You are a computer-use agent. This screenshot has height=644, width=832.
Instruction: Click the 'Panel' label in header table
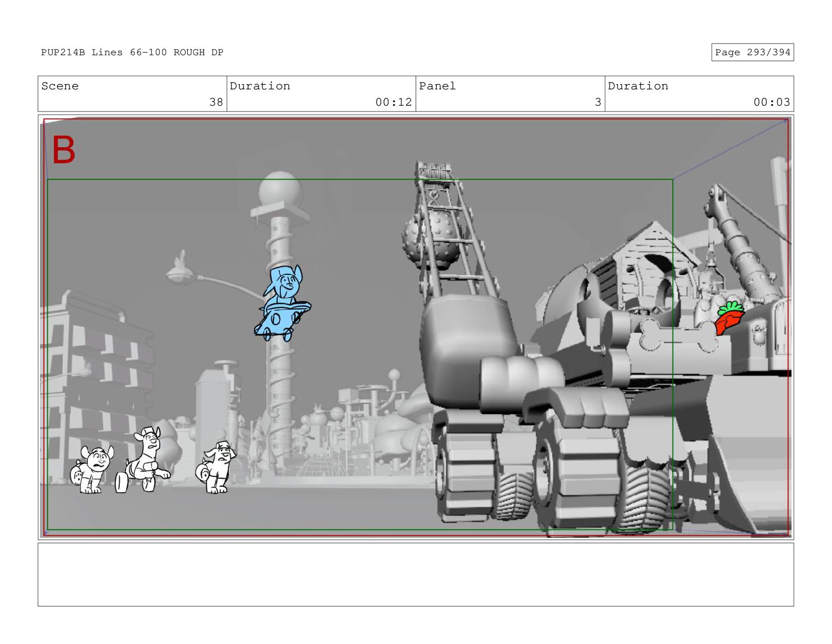438,86
